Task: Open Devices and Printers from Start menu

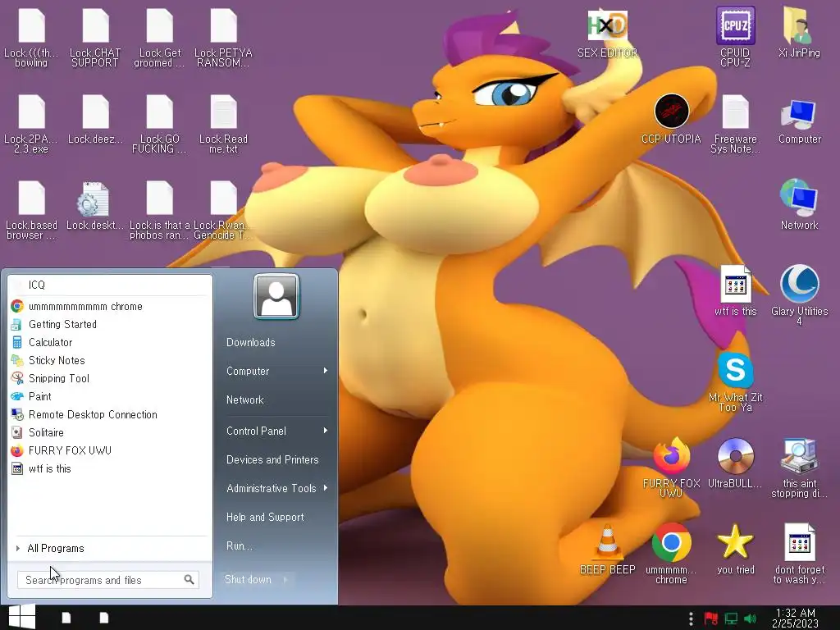Action: 272,459
